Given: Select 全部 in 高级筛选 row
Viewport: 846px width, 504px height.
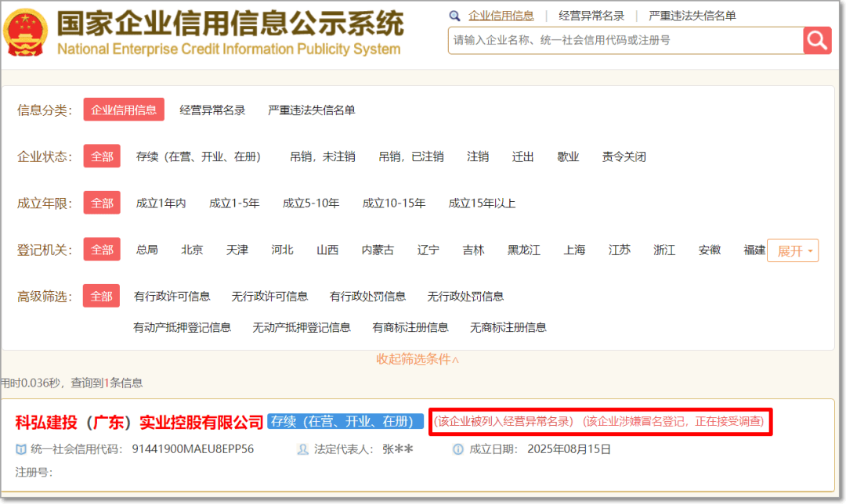Looking at the screenshot, I should [101, 296].
